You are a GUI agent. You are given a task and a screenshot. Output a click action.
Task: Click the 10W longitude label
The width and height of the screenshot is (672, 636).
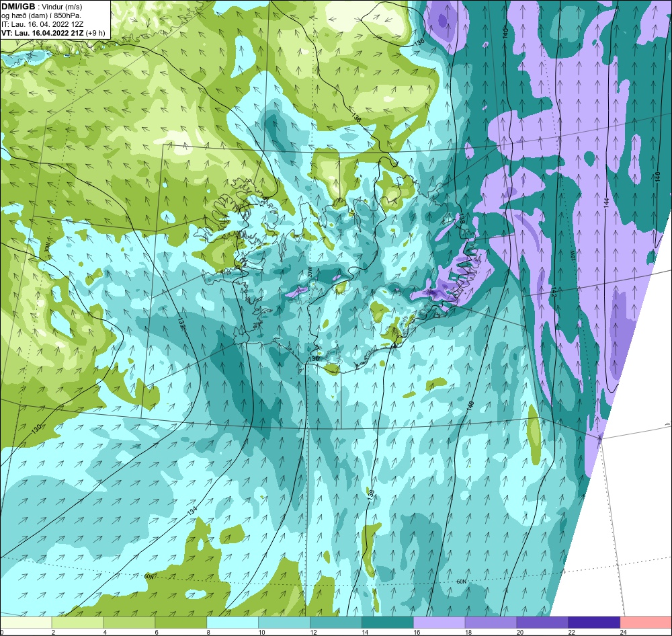tap(573, 256)
